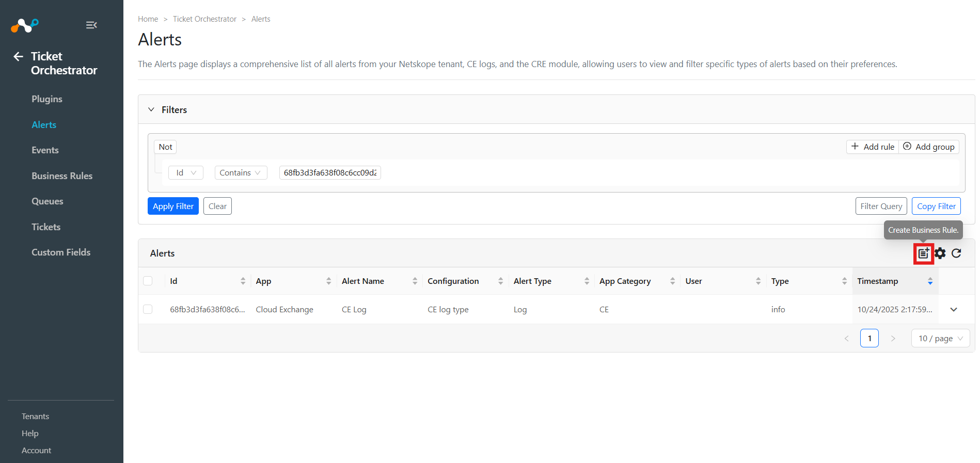Screen dimensions: 980x463
Task: Sort by the User column arrows
Action: (x=758, y=281)
